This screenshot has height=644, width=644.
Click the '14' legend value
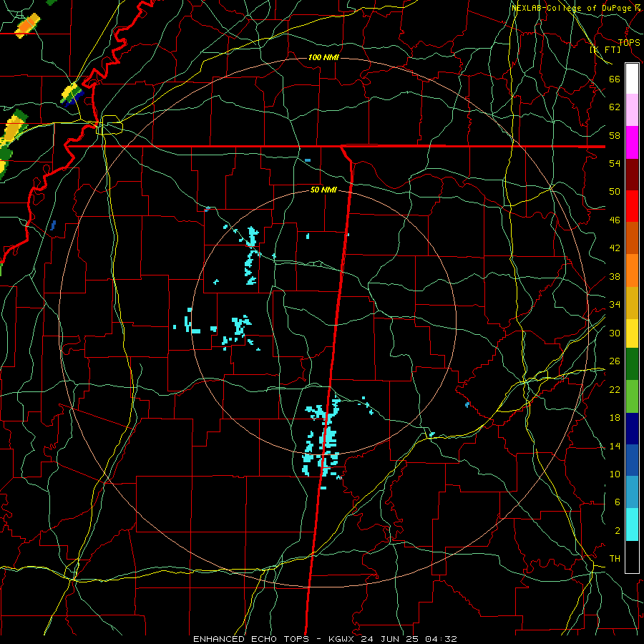point(615,446)
